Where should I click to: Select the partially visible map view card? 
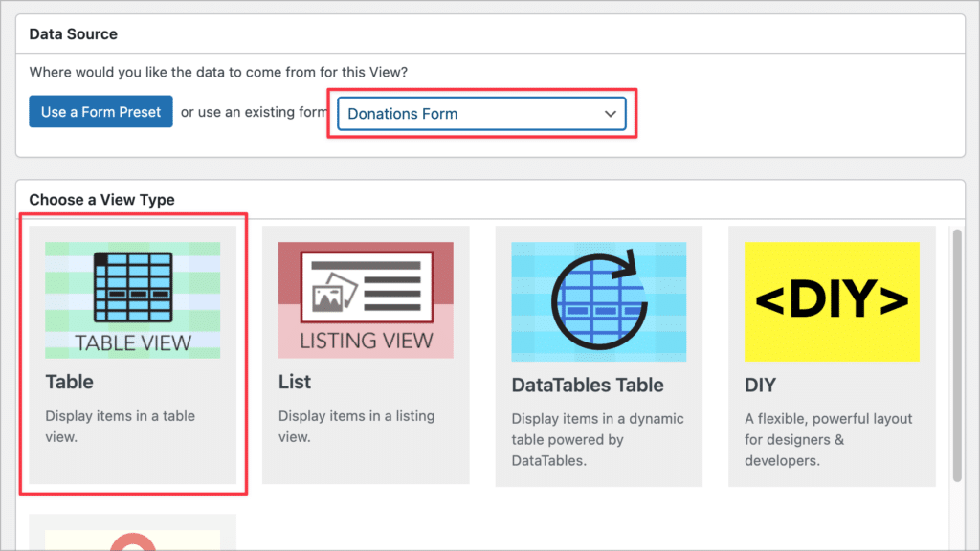pos(132,532)
